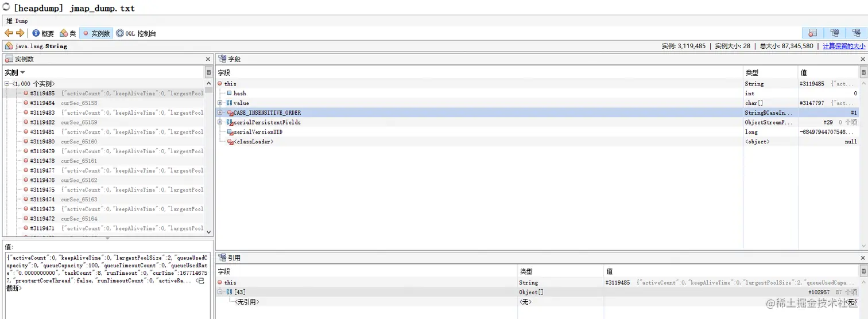
Task: Click the #3147797 value cell of value field
Action: point(829,103)
